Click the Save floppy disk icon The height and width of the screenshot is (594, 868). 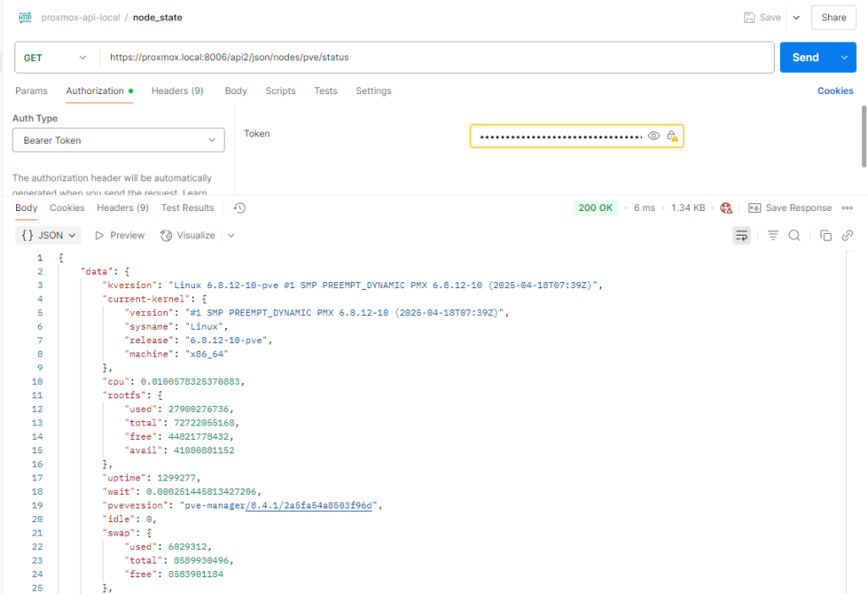[749, 18]
